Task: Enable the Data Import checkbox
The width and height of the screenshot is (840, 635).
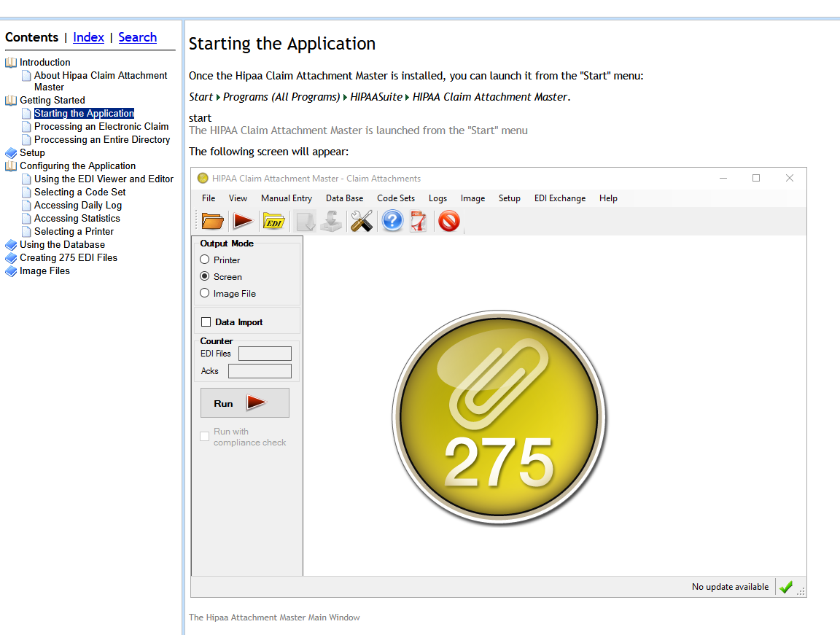Action: [x=206, y=322]
